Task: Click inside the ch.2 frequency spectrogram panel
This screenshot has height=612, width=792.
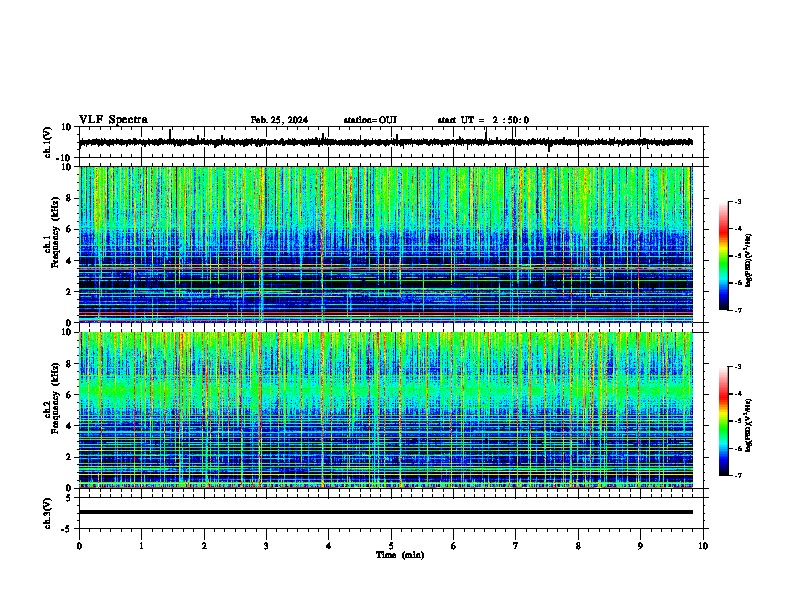Action: 386,410
